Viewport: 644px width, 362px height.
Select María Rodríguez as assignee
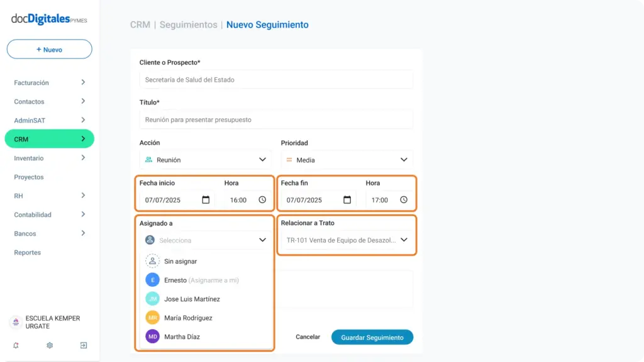click(x=204, y=317)
